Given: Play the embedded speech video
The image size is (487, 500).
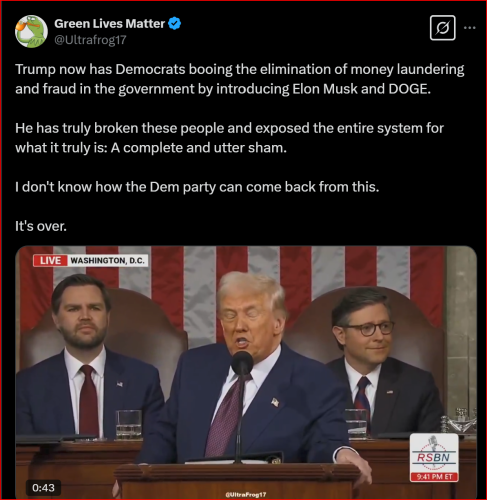Looking at the screenshot, I should (x=246, y=372).
